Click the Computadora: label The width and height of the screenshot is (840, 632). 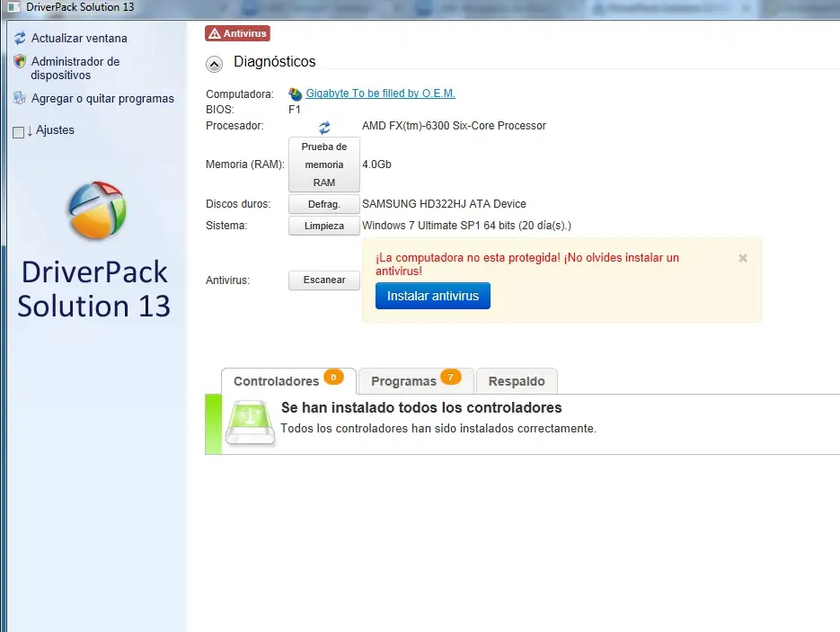pyautogui.click(x=240, y=94)
